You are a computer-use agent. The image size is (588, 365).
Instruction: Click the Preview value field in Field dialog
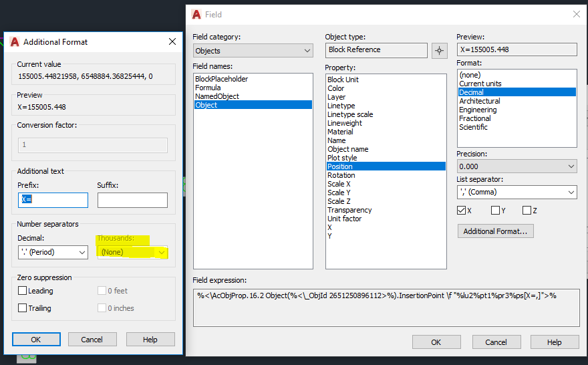pos(517,49)
